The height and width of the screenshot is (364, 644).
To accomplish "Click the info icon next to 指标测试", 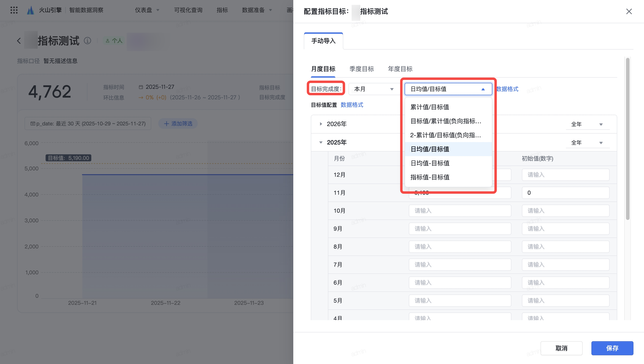I will point(87,41).
